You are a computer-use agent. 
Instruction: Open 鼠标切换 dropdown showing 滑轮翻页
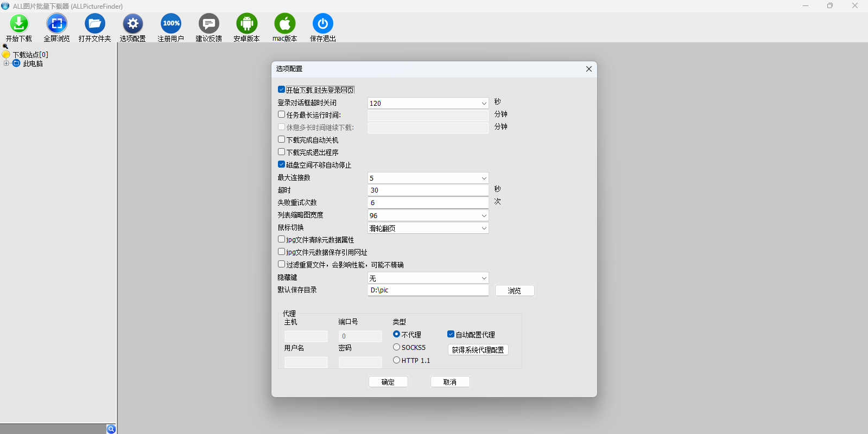click(x=428, y=228)
